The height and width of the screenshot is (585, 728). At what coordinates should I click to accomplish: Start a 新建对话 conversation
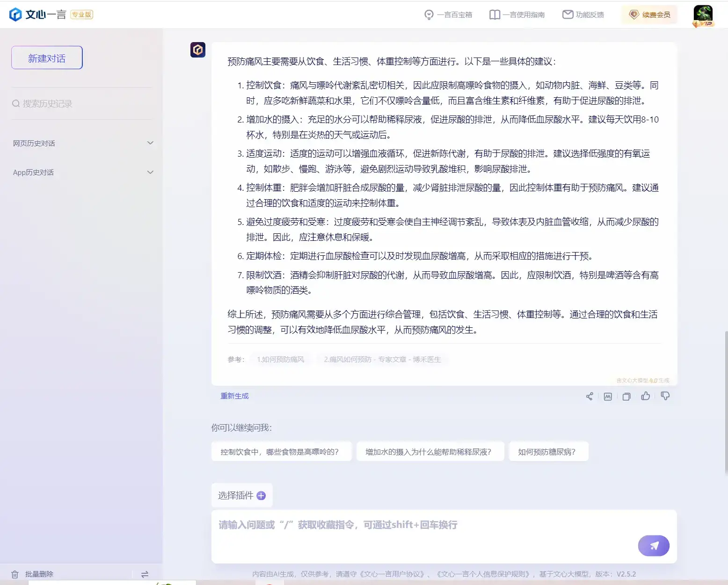46,57
